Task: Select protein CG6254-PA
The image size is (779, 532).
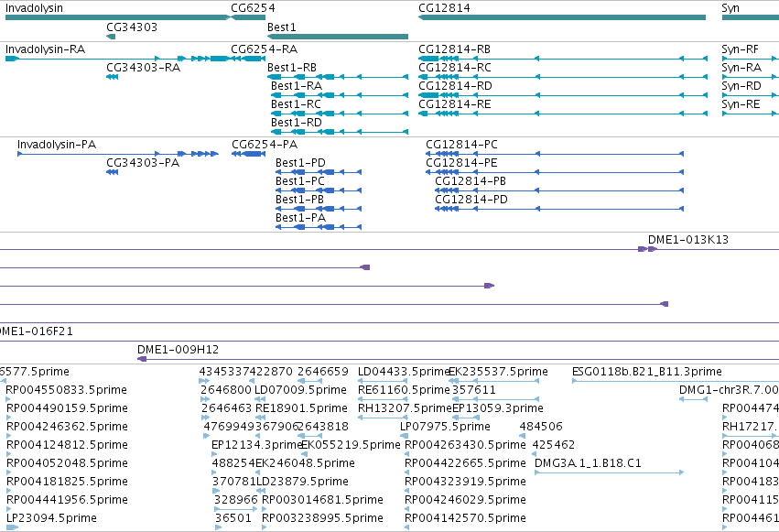Action: [249, 154]
